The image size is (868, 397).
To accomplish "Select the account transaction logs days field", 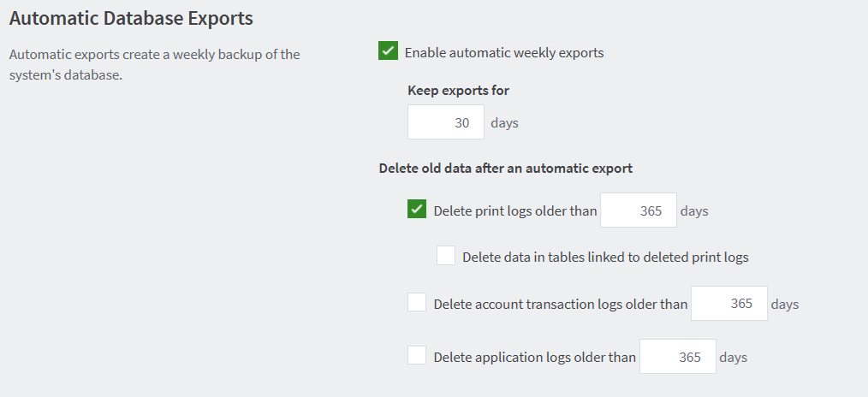I will tap(729, 304).
